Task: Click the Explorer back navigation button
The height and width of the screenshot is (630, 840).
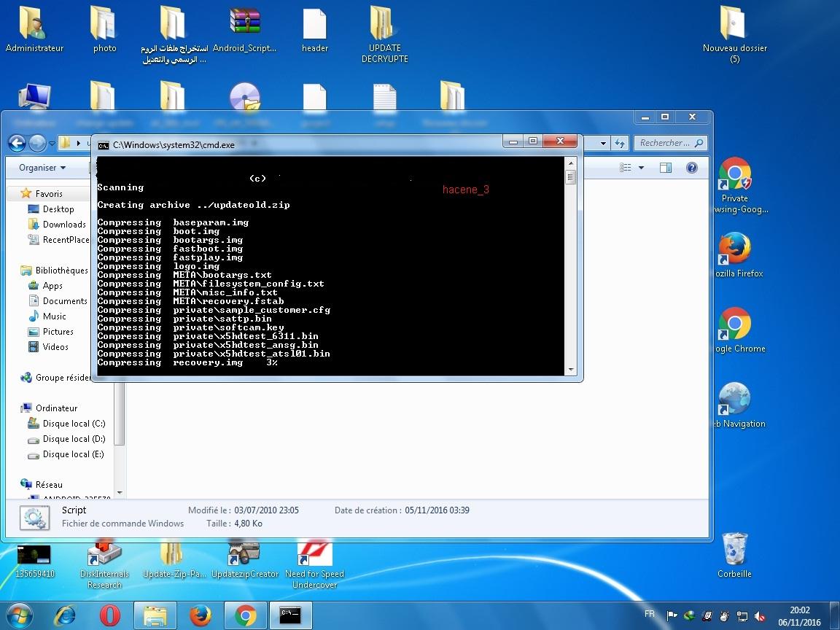Action: tap(17, 143)
